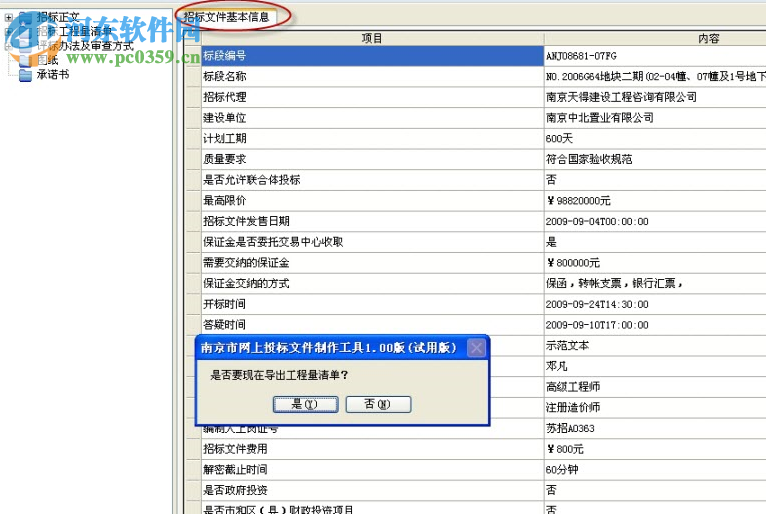Switch to the 招标文件基本信息 tab
The image size is (766, 514).
click(226, 17)
